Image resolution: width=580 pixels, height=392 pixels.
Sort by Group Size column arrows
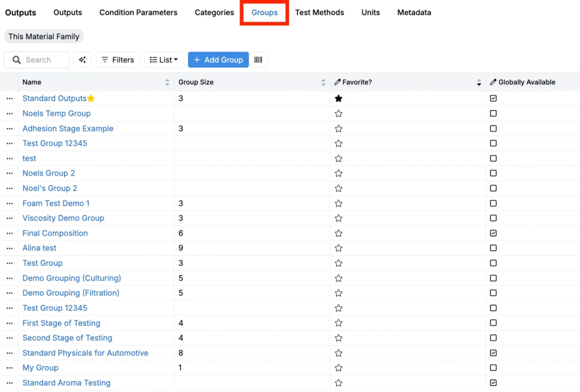323,83
